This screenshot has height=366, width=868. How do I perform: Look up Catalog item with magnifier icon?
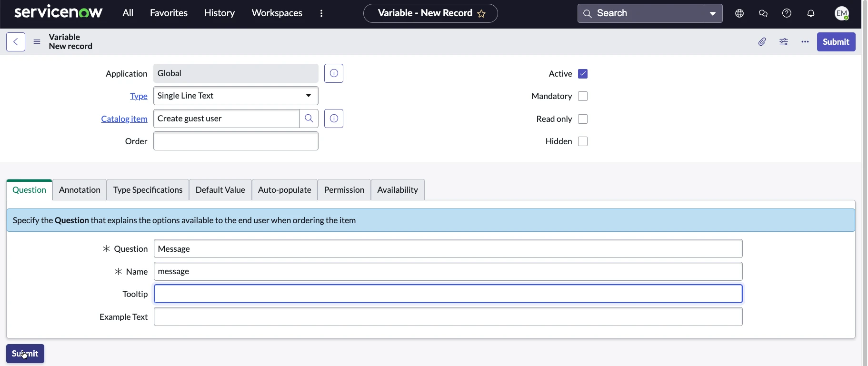[x=309, y=119]
